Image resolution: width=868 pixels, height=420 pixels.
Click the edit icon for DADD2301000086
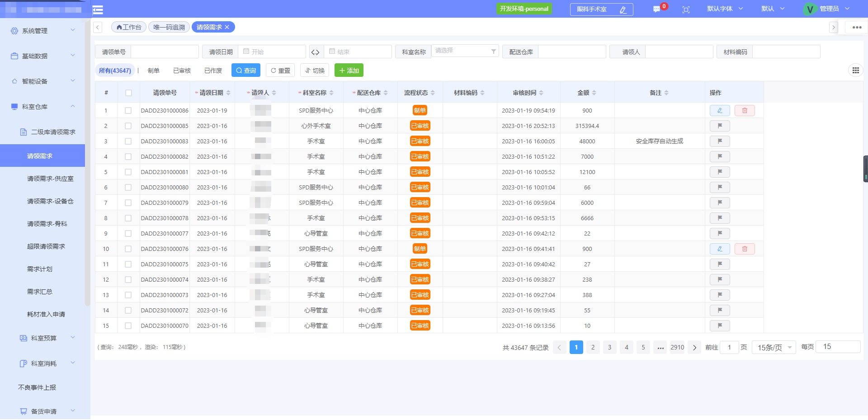(x=720, y=110)
